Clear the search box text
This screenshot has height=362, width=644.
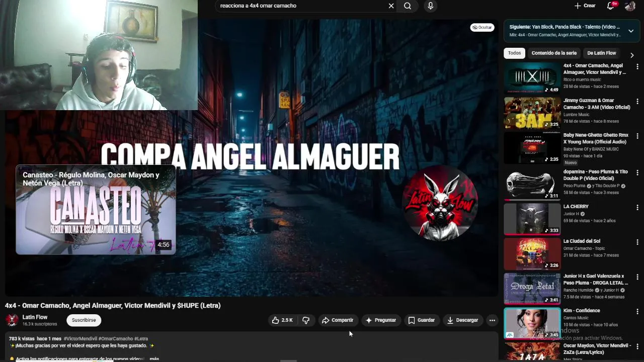391,6
